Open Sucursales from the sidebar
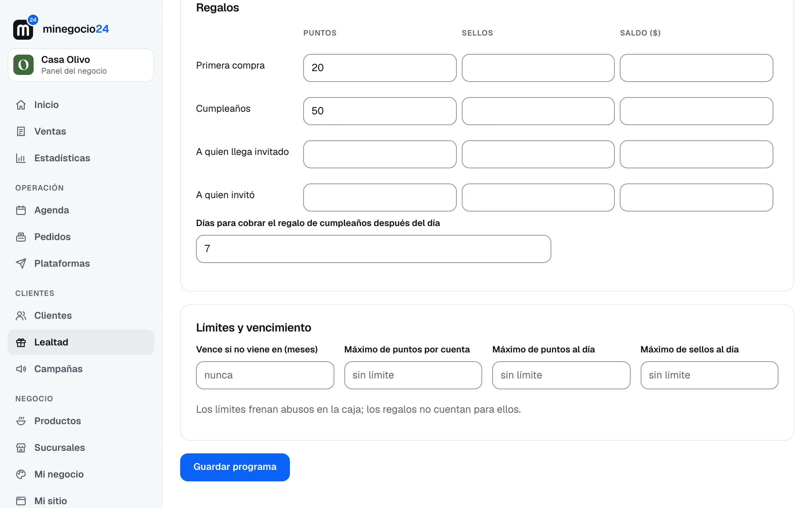The height and width of the screenshot is (508, 812). 81,448
